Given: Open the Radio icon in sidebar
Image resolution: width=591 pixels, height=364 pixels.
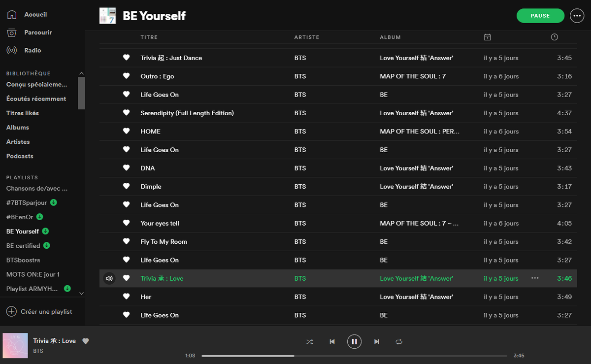Looking at the screenshot, I should tap(11, 50).
